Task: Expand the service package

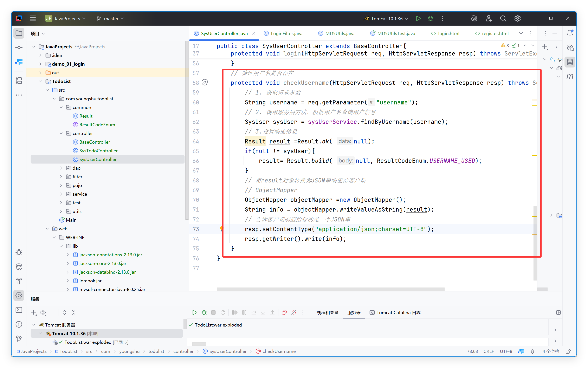Action: coord(61,194)
